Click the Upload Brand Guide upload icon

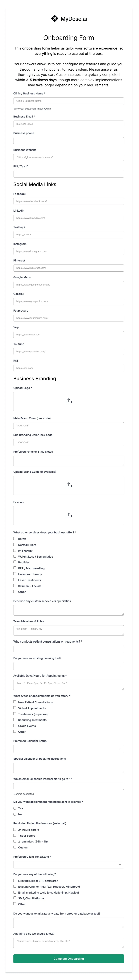click(68, 485)
